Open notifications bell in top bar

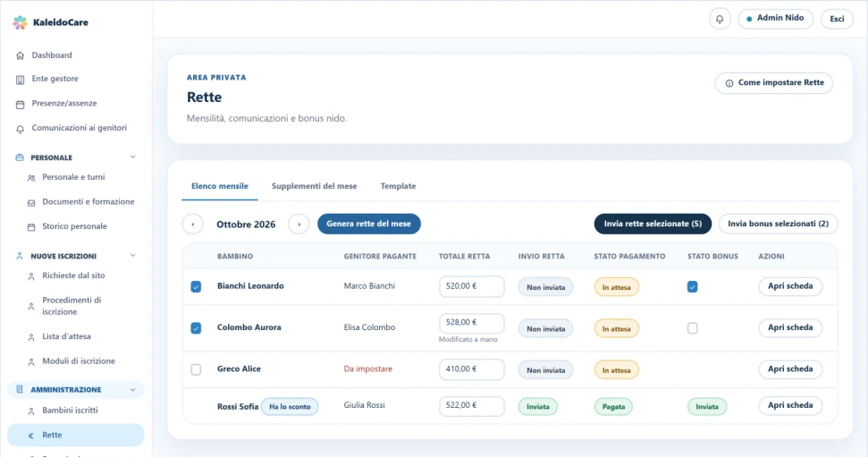point(720,19)
